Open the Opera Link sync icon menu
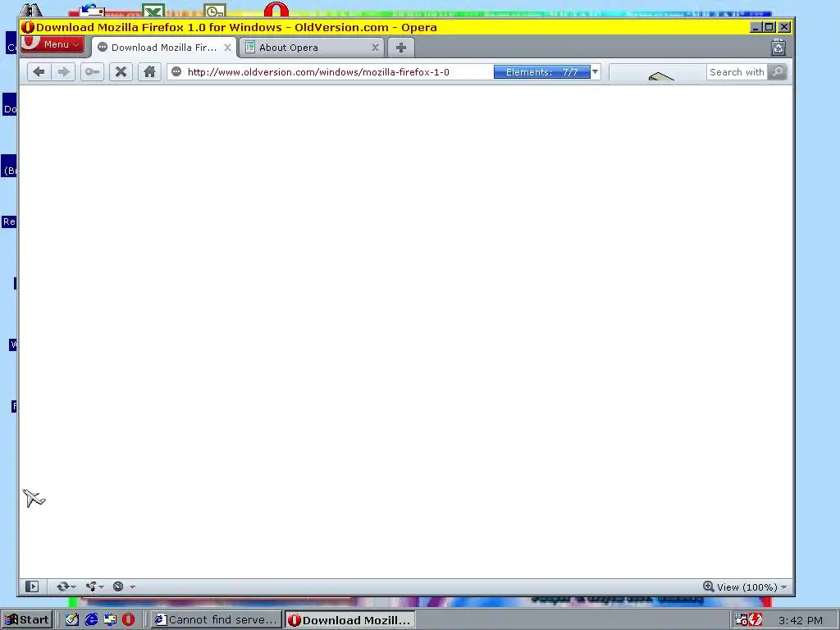The image size is (840, 630). pyautogui.click(x=66, y=587)
